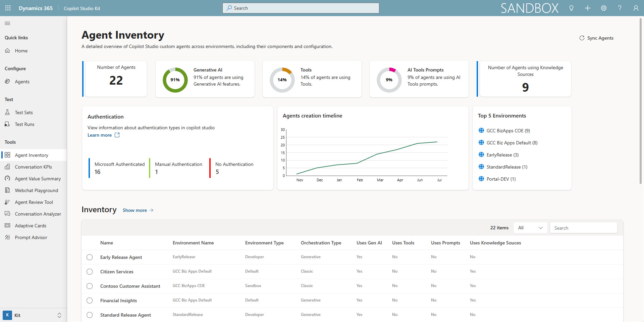Viewport: 644px width, 322px height.
Task: Open Agents under Configure
Action: pyautogui.click(x=34, y=82)
